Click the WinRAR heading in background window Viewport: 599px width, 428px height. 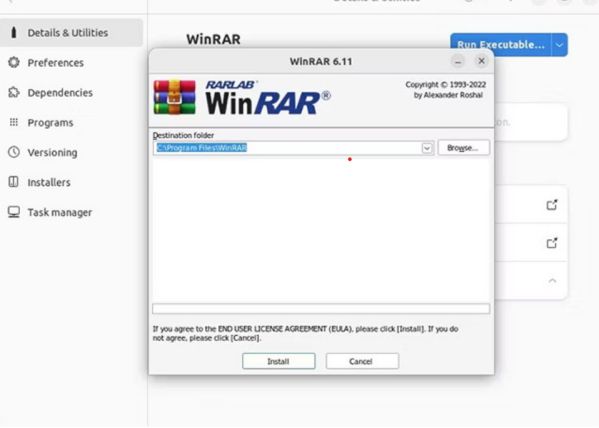(213, 39)
